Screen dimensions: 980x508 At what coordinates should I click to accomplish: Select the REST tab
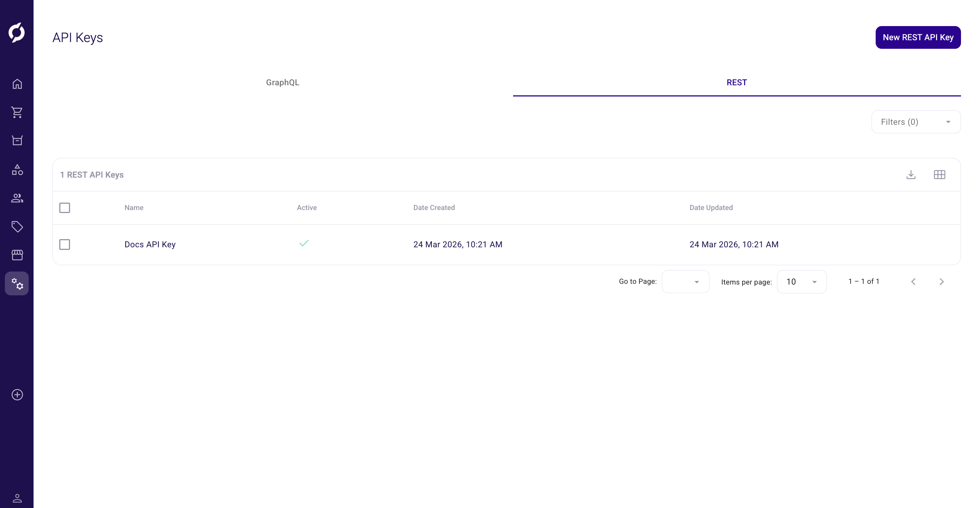pos(737,83)
